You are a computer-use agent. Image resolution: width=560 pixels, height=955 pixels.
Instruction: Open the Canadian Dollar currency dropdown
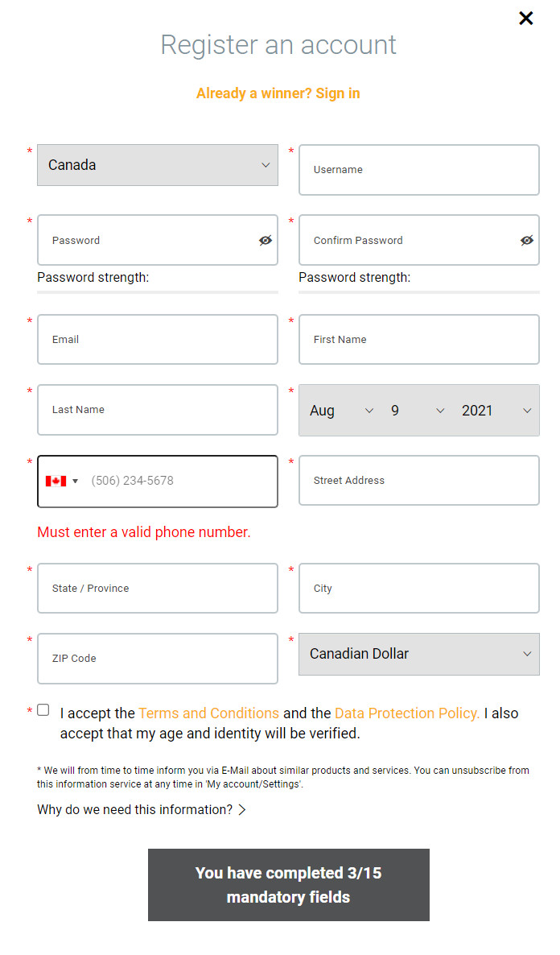[418, 654]
